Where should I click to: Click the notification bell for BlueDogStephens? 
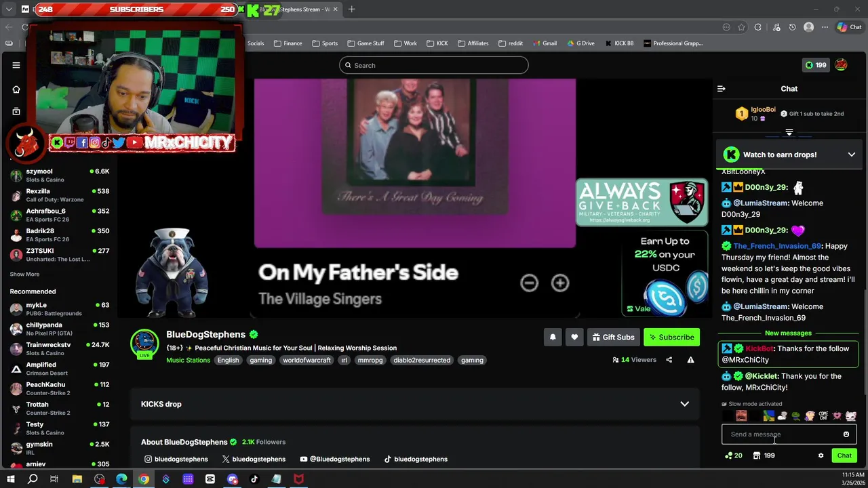coord(553,337)
